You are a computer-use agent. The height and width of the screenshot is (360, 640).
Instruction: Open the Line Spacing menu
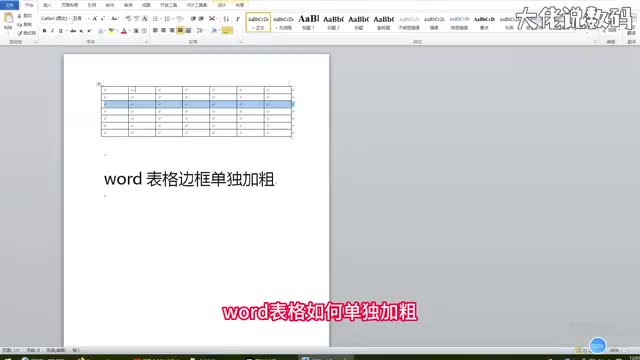pos(200,30)
